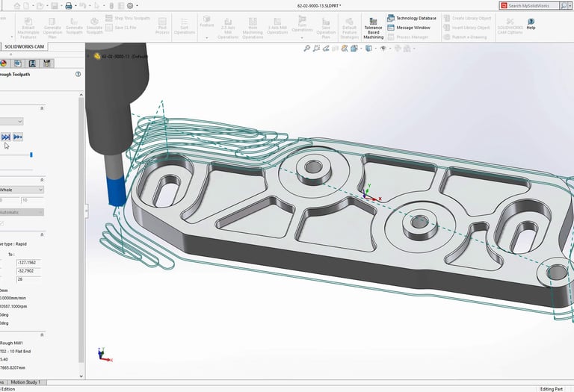The image size is (574, 392).
Task: Switch to the SOLIDWORKS CAM tab
Action: (x=23, y=46)
